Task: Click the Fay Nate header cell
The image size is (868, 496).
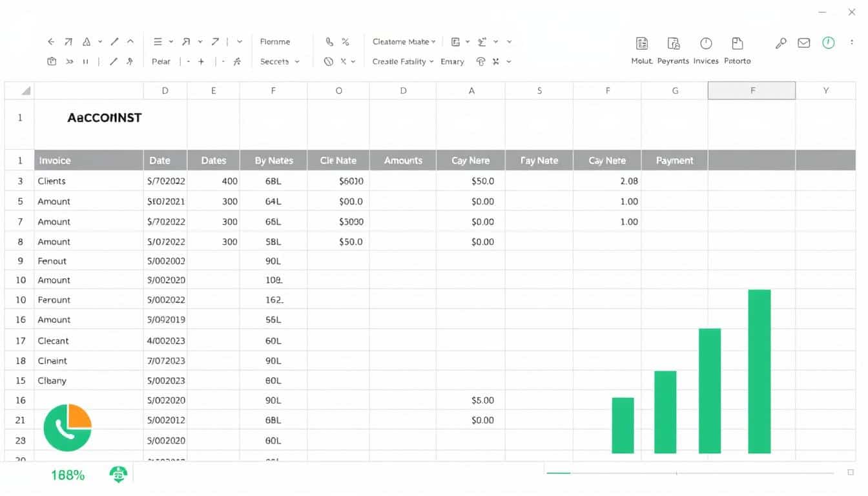Action: 539,160
